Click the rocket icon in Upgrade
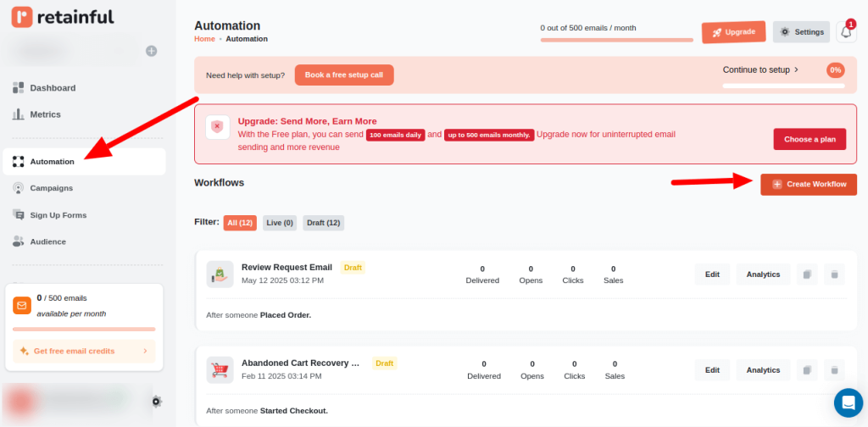868x427 pixels. (717, 33)
